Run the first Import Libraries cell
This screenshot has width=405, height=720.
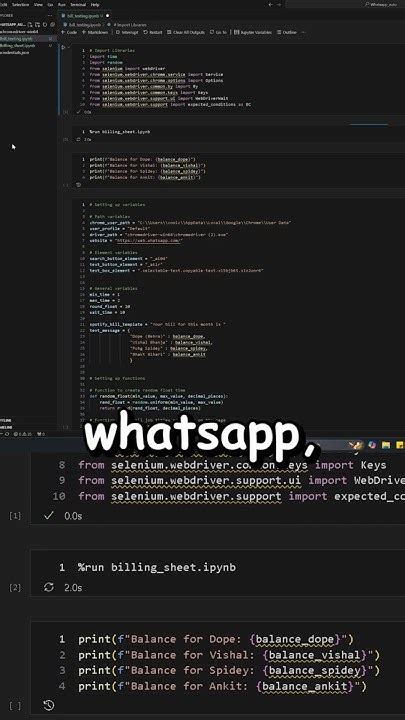[64, 47]
